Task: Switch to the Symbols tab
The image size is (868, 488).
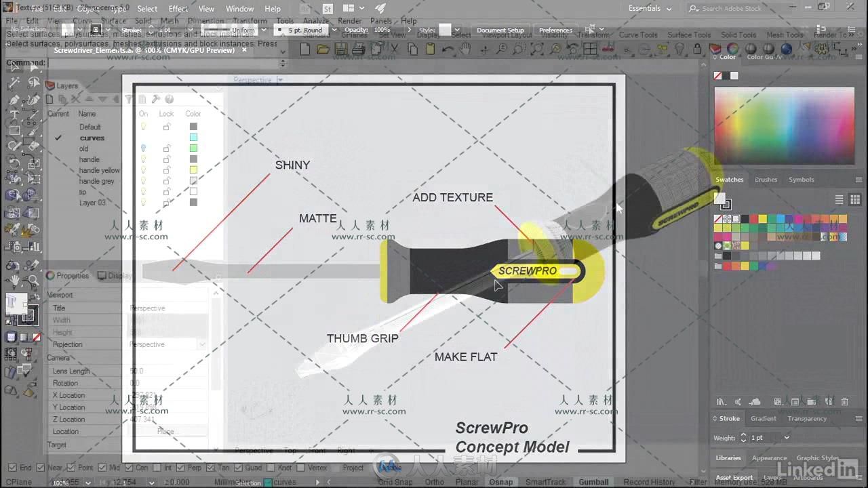Action: 801,180
